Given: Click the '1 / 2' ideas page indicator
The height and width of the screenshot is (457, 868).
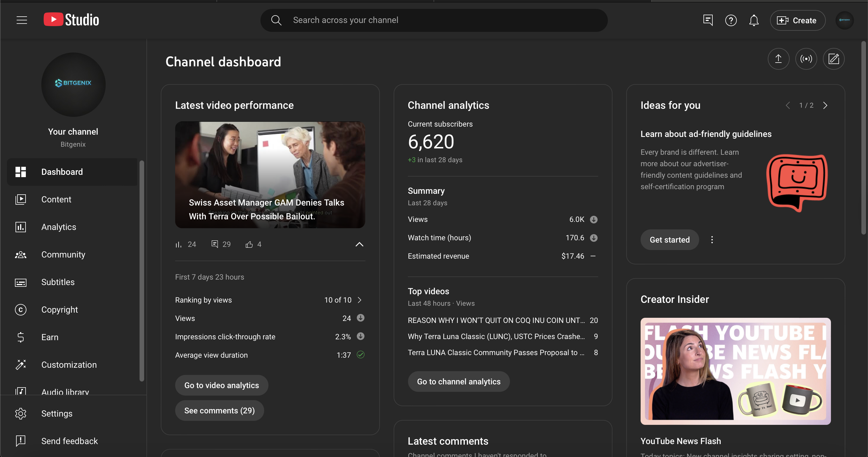Looking at the screenshot, I should tap(806, 105).
